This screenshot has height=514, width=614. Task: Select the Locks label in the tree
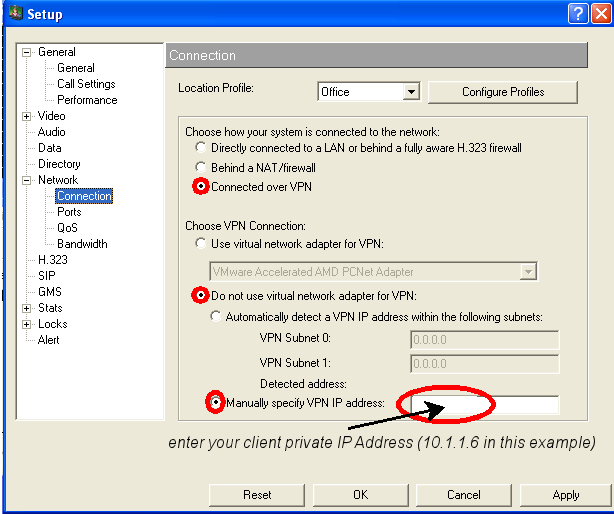coord(53,324)
